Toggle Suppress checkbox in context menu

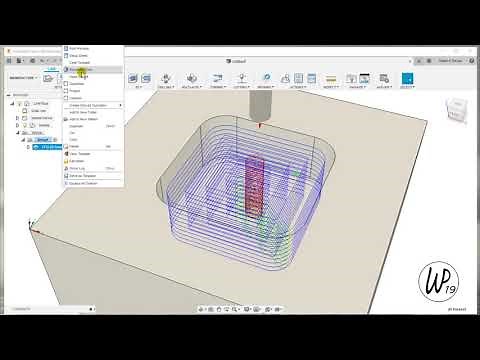click(x=66, y=84)
